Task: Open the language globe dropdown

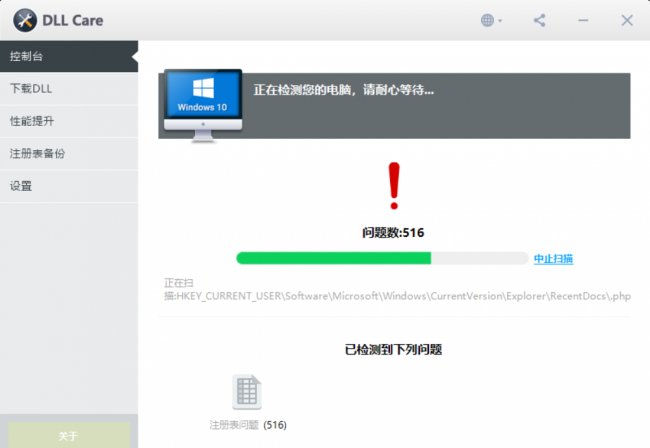Action: (x=491, y=20)
